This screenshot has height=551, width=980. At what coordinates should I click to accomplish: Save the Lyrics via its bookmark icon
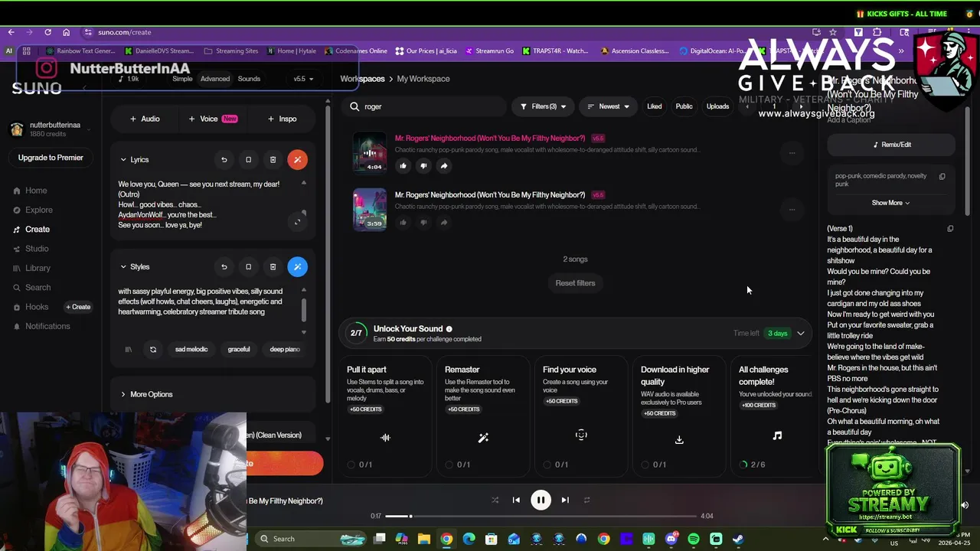pyautogui.click(x=248, y=159)
